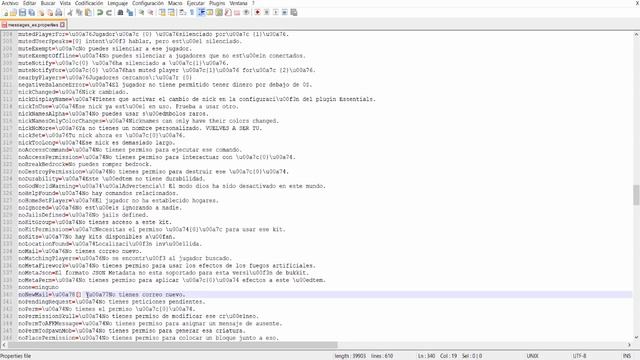Open Find with the binoculars icon
The image size is (640, 360).
tap(120, 13)
